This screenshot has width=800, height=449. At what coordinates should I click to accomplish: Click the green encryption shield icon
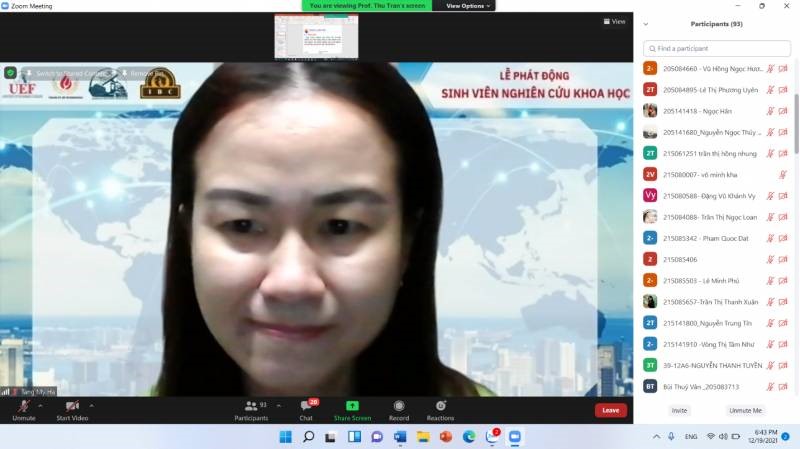click(x=11, y=73)
